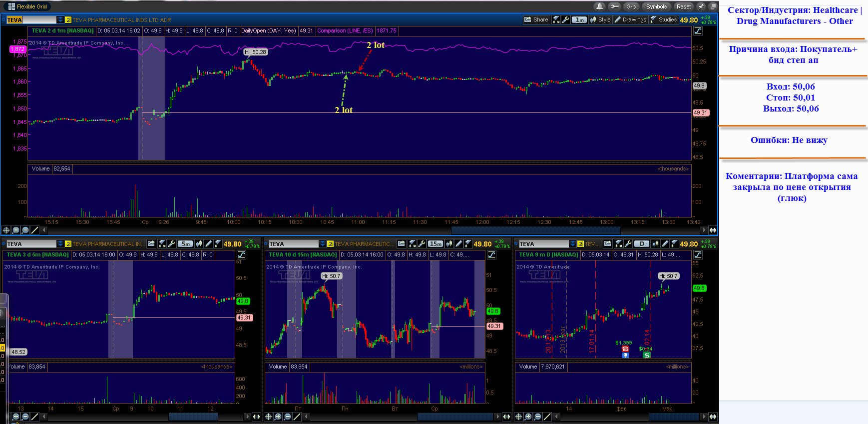Toggle expansion area icon on main chart
The height and width of the screenshot is (424, 868).
click(x=713, y=230)
